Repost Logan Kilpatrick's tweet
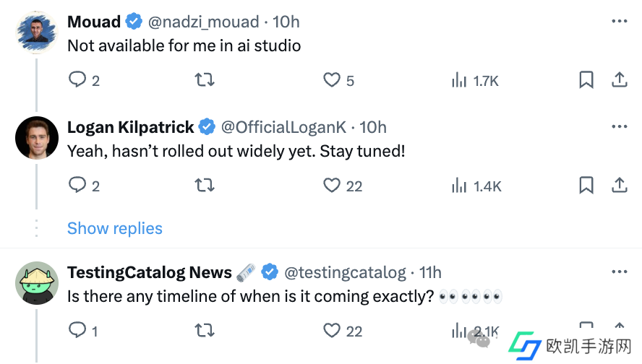The width and height of the screenshot is (642, 364). click(x=205, y=186)
